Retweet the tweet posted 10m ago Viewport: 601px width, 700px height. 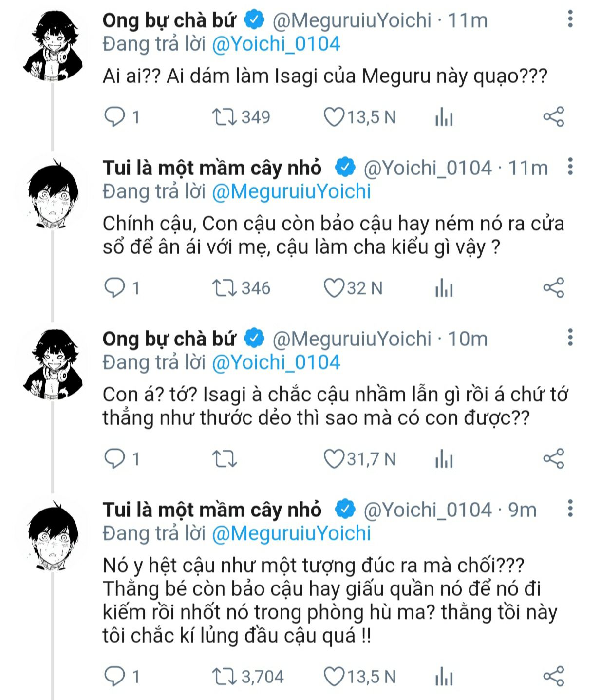pos(225,459)
